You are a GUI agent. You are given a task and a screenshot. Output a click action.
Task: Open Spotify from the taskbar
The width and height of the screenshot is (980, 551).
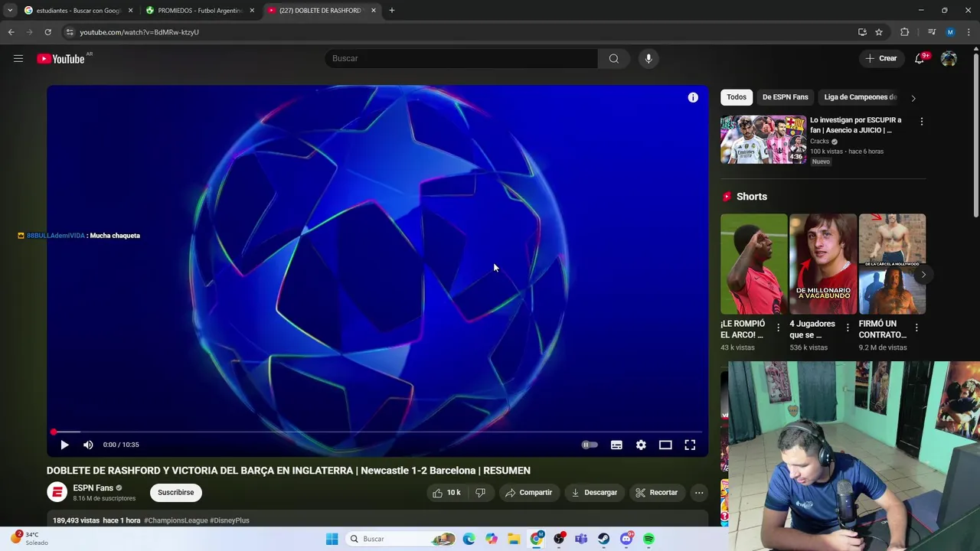(x=648, y=539)
